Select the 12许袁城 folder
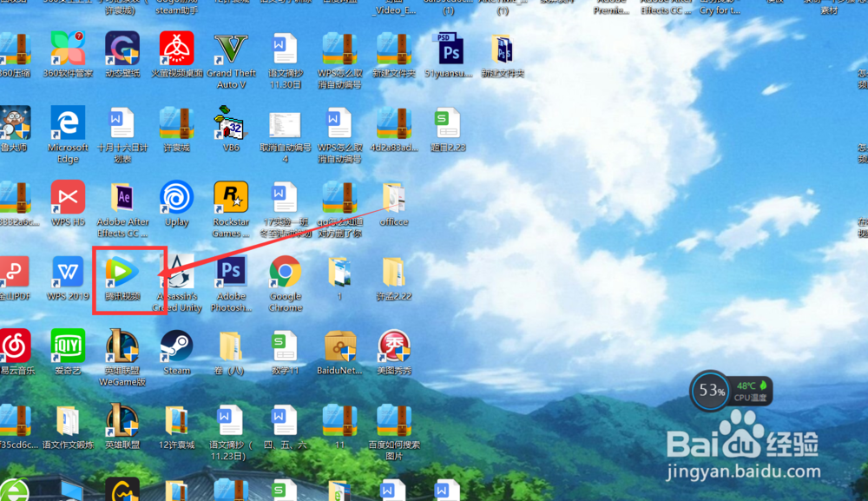This screenshot has height=501, width=868. pos(176,419)
